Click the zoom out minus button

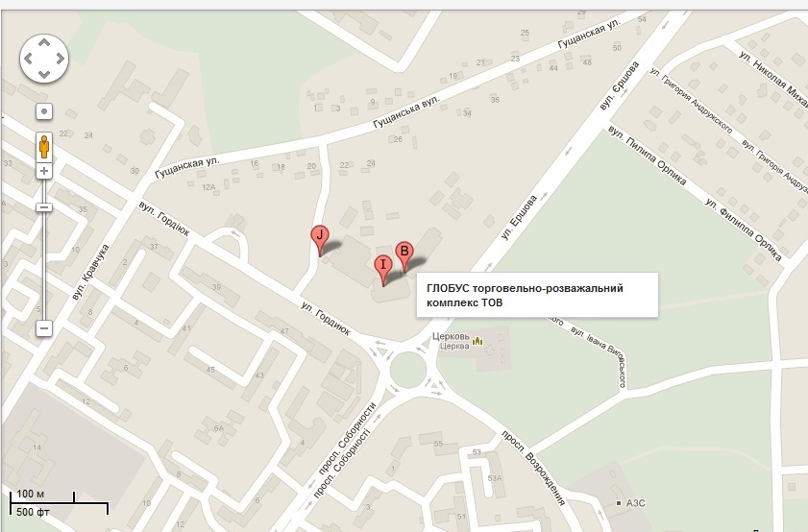click(44, 328)
